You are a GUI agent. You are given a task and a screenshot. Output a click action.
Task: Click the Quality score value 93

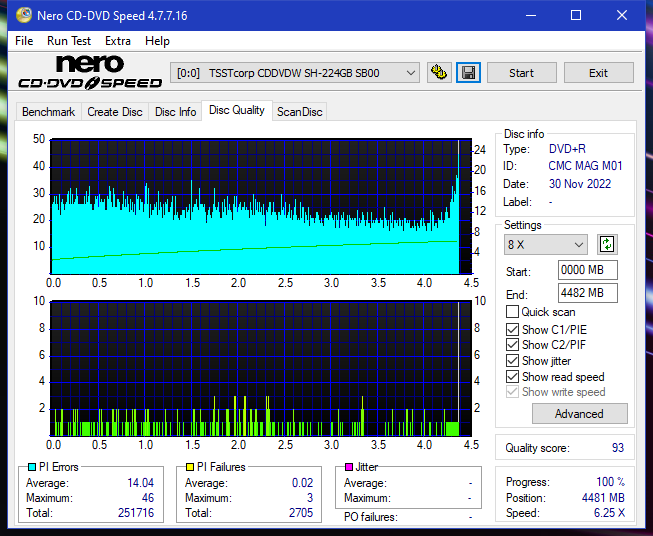618,448
